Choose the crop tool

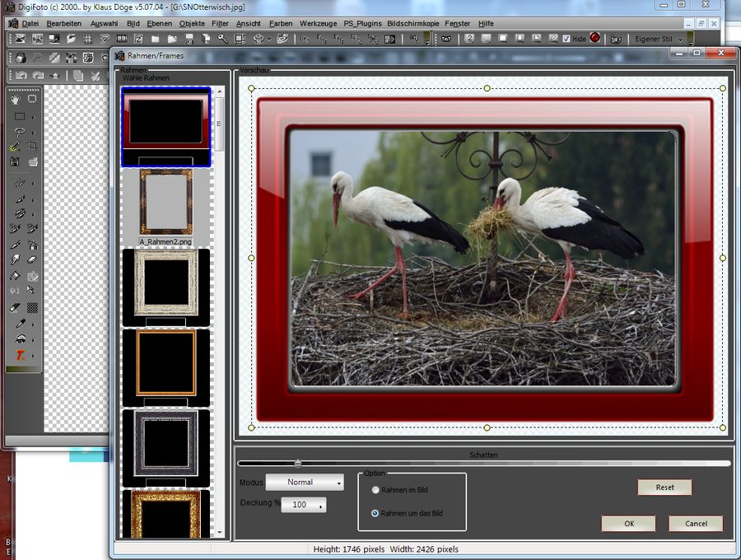(x=33, y=147)
